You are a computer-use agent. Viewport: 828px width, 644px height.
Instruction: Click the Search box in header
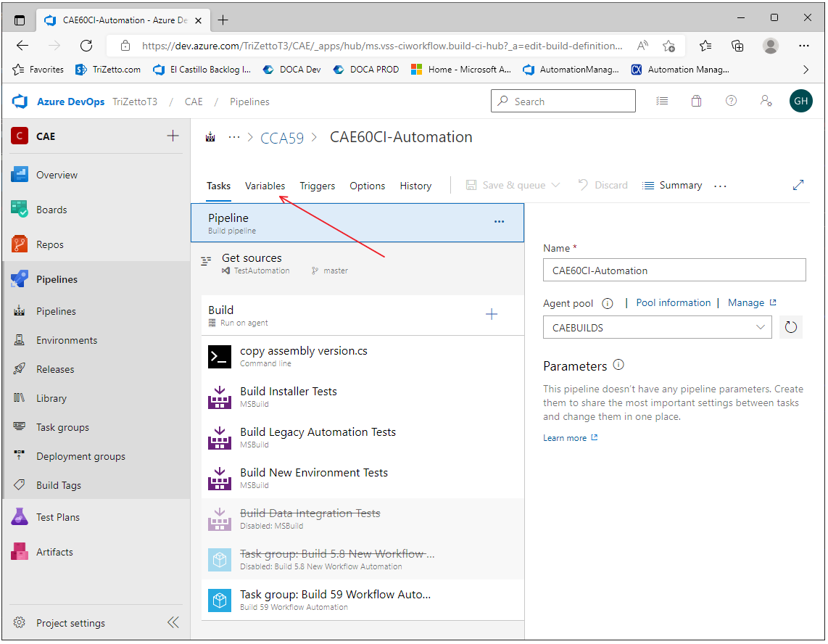pyautogui.click(x=563, y=102)
